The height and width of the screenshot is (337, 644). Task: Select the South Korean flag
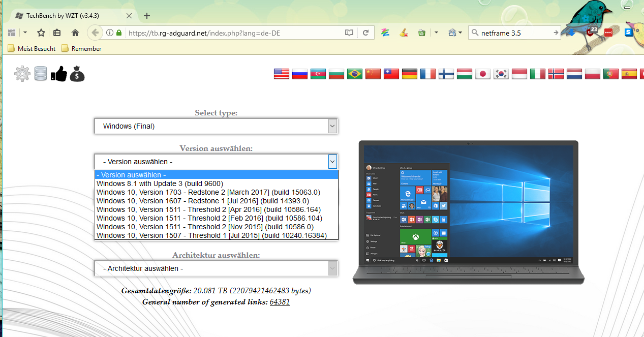501,74
